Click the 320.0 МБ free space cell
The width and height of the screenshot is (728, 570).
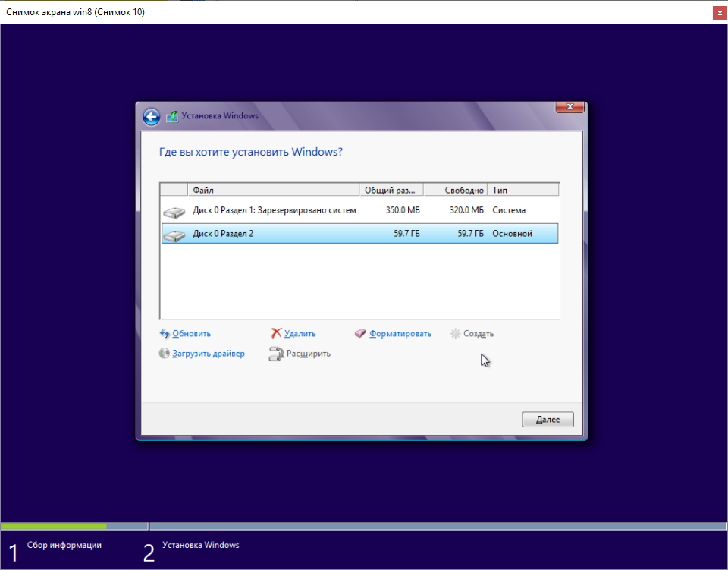click(466, 210)
